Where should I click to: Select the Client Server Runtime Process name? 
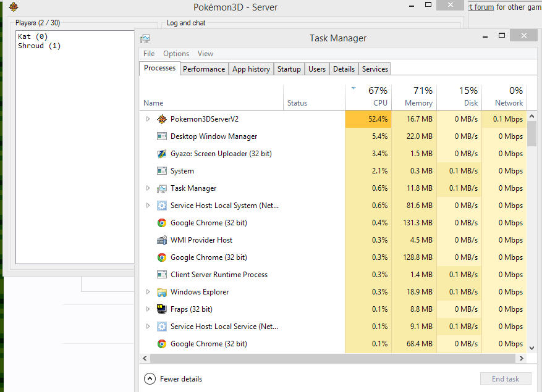coord(219,275)
